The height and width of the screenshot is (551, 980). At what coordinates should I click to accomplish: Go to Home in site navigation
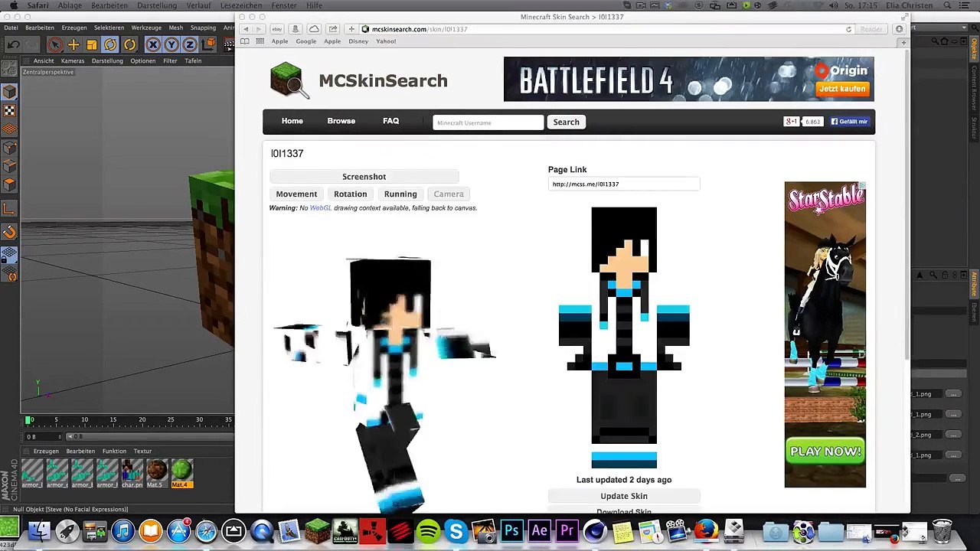tap(292, 121)
